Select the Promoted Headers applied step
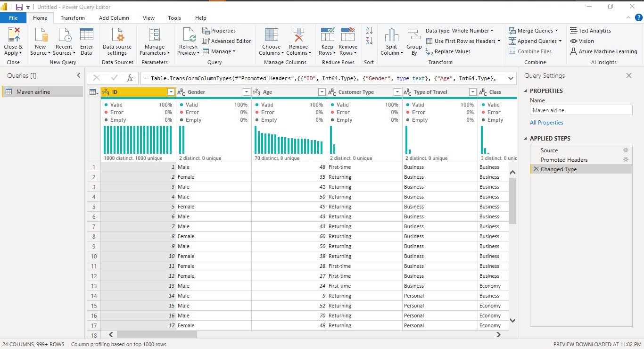 coord(581,159)
